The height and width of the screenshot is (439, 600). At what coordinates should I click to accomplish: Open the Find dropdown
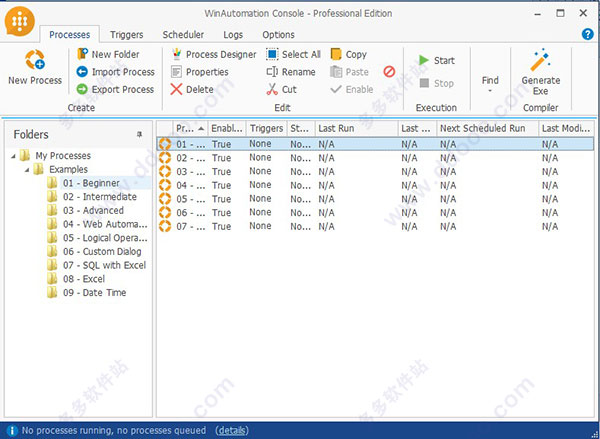[490, 85]
